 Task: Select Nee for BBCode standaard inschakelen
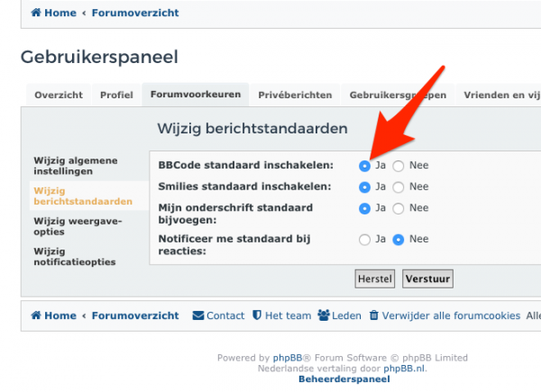pyautogui.click(x=399, y=166)
